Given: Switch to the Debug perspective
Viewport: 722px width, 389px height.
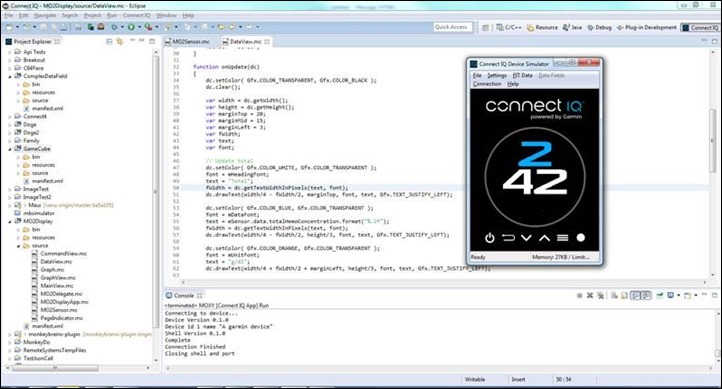Looking at the screenshot, I should click(599, 28).
